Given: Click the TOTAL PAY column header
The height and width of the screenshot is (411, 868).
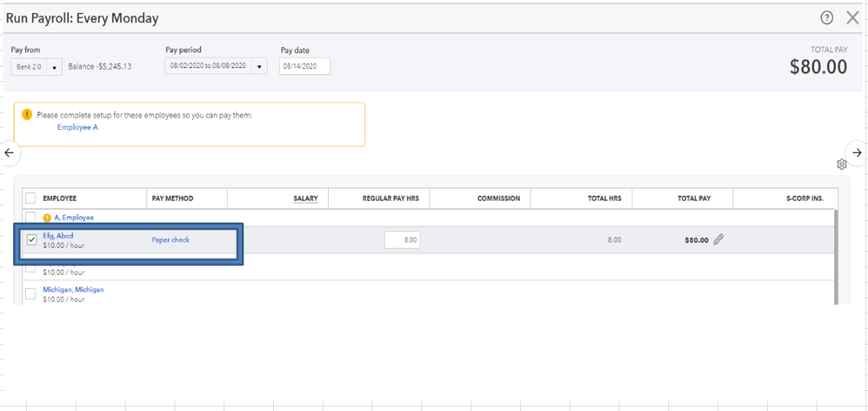Looking at the screenshot, I should (694, 199).
